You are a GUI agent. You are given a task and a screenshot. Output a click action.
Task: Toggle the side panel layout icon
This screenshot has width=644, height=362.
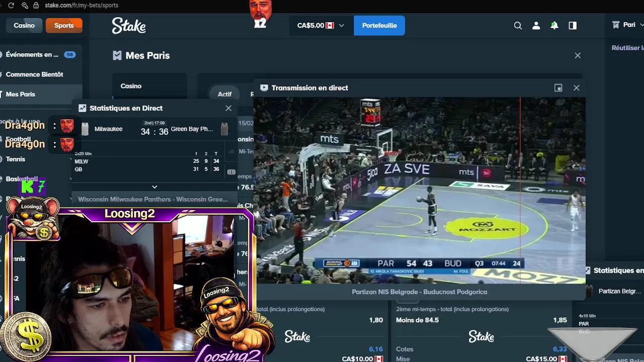(x=573, y=26)
